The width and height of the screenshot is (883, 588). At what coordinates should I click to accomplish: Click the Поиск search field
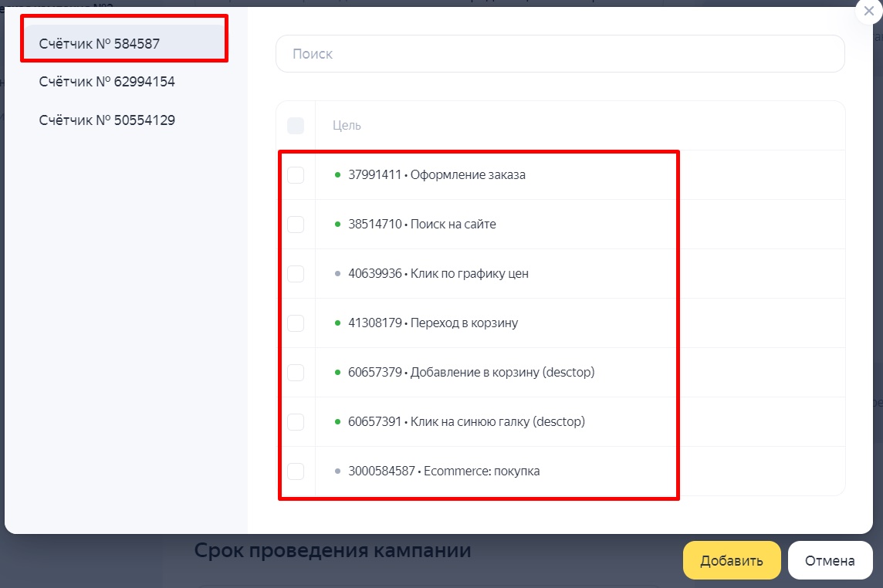(560, 54)
